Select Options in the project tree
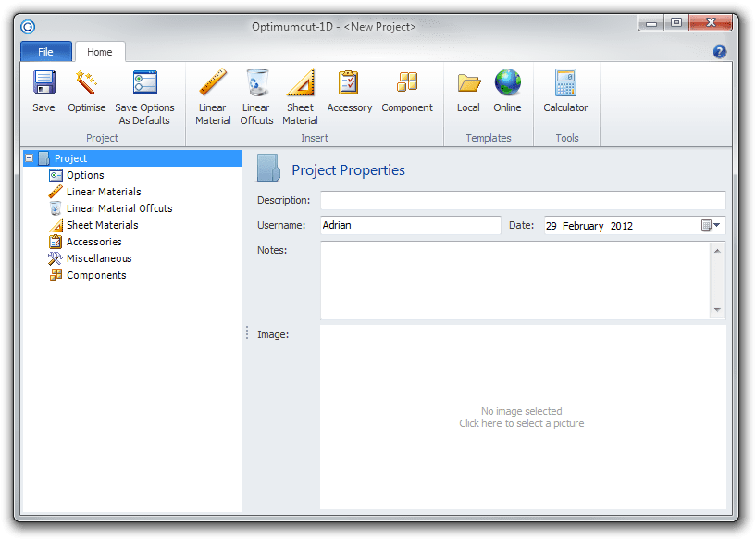 [x=85, y=175]
